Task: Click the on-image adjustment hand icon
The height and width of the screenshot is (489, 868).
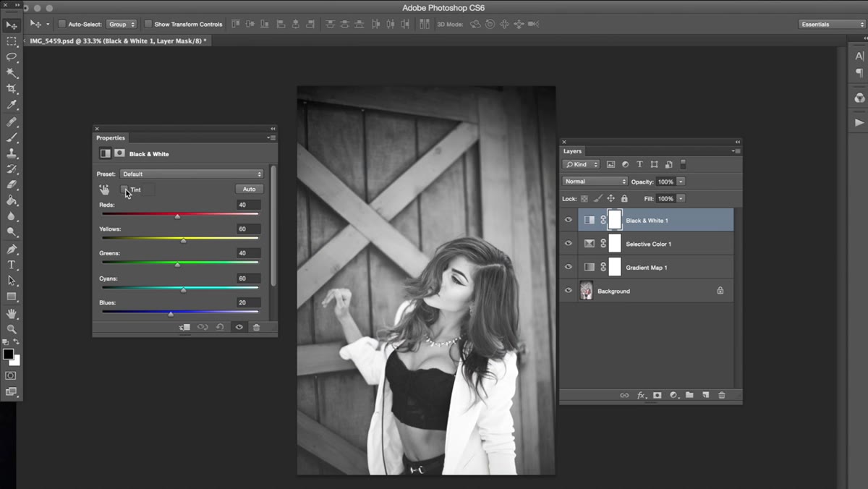Action: (x=104, y=190)
